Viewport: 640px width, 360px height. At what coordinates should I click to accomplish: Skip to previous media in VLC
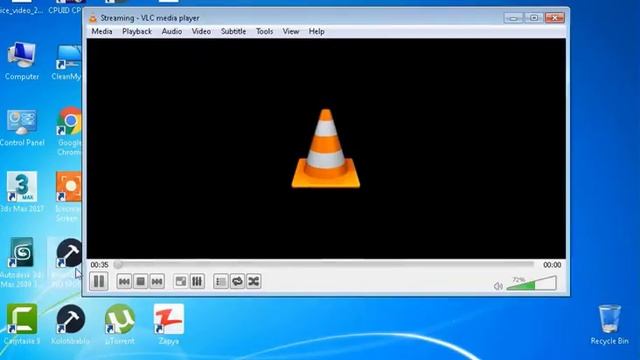[x=124, y=281]
